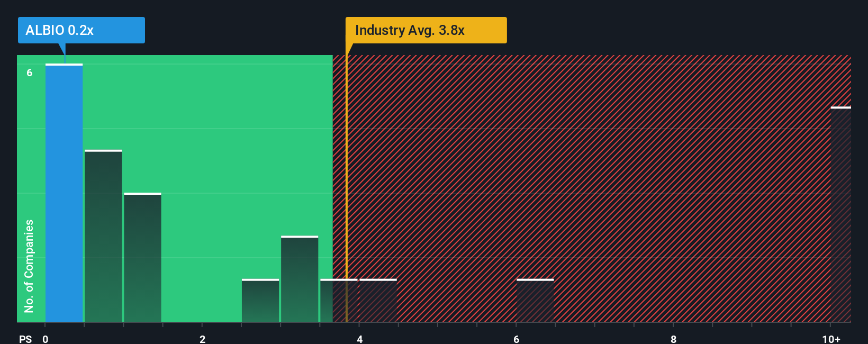Click the No. of Companies axis title

pyautogui.click(x=29, y=266)
